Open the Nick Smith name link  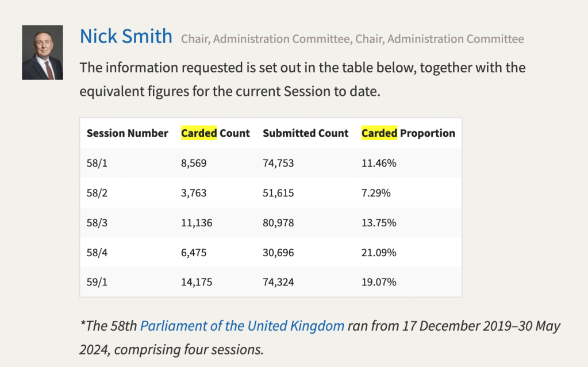pyautogui.click(x=126, y=37)
